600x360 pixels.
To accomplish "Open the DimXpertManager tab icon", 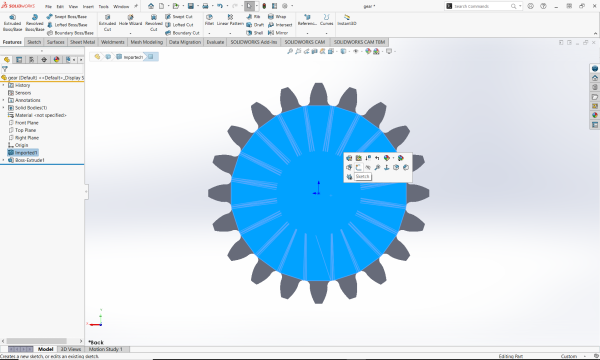I will 44,59.
